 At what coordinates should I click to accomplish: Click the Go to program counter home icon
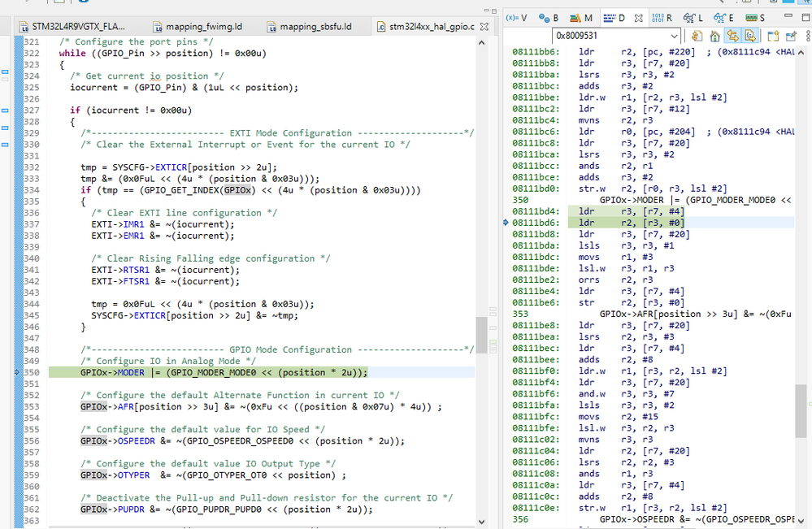coord(714,36)
